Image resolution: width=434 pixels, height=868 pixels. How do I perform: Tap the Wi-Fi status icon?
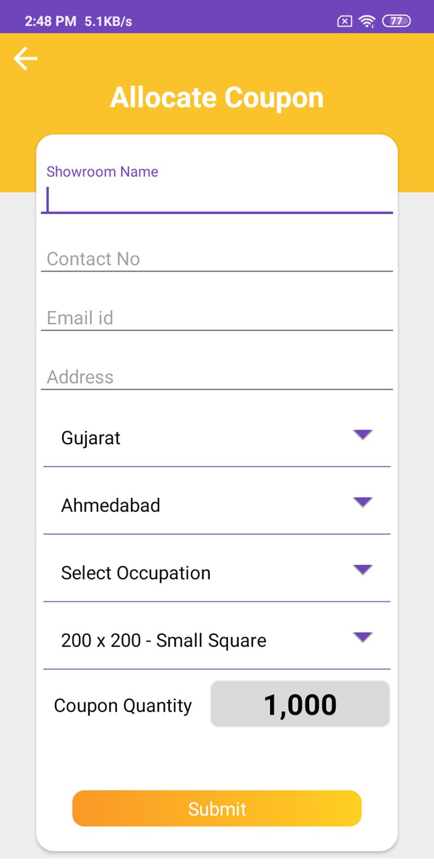point(367,21)
